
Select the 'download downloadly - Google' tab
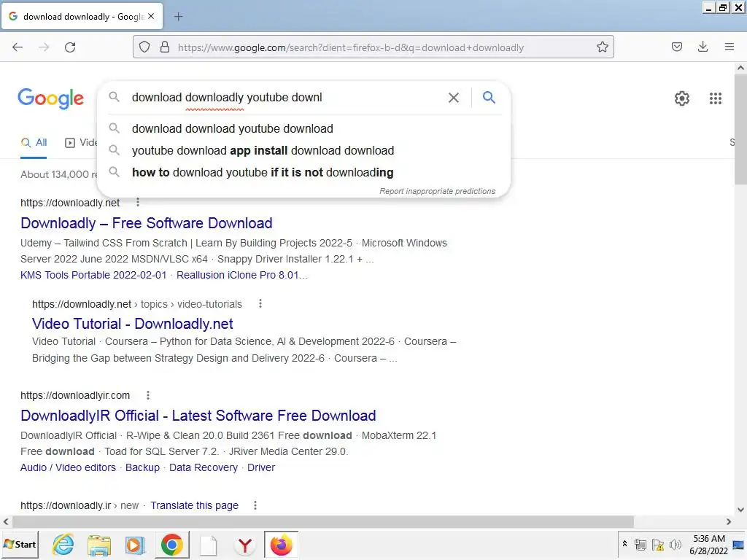(x=82, y=17)
